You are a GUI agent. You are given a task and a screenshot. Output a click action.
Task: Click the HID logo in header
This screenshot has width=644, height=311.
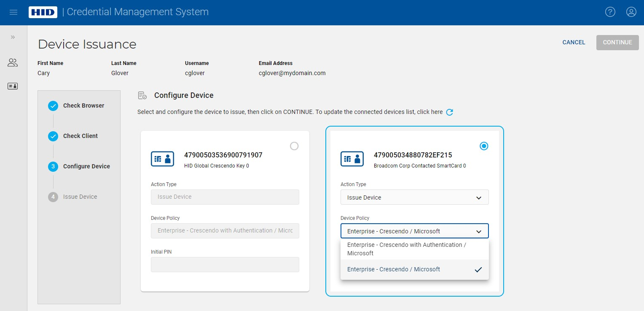(x=43, y=12)
